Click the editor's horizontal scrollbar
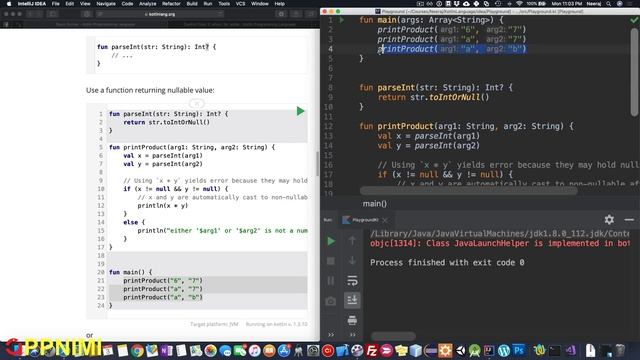 [469, 191]
